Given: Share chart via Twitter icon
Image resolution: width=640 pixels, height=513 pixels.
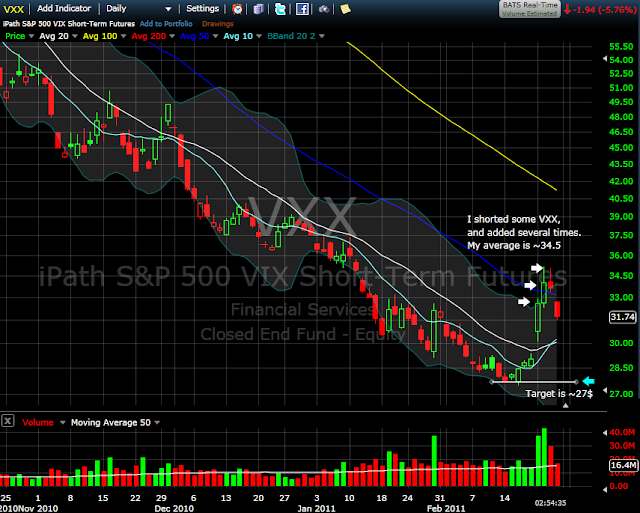Looking at the screenshot, I should 280,9.
